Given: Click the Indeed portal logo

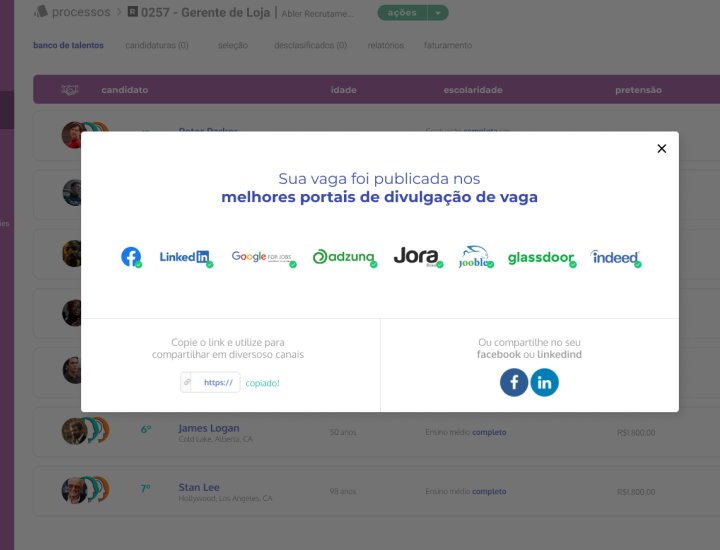Looking at the screenshot, I should 615,258.
